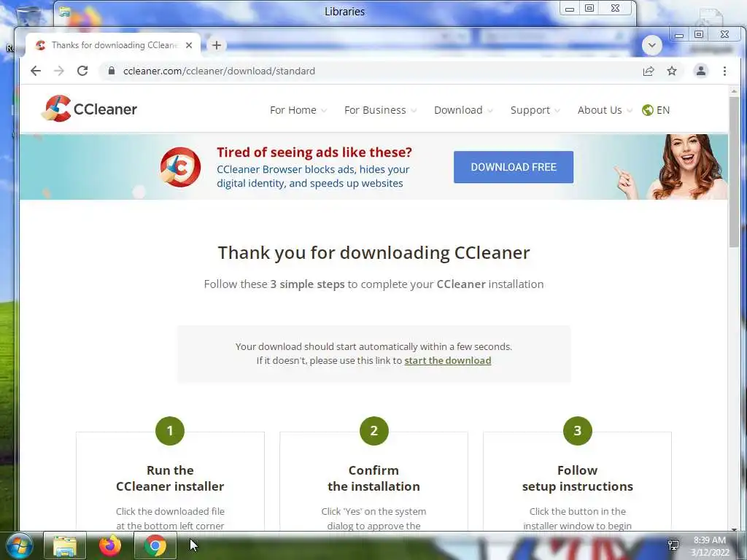
Task: Open the taskbar clock and date
Action: [710, 545]
